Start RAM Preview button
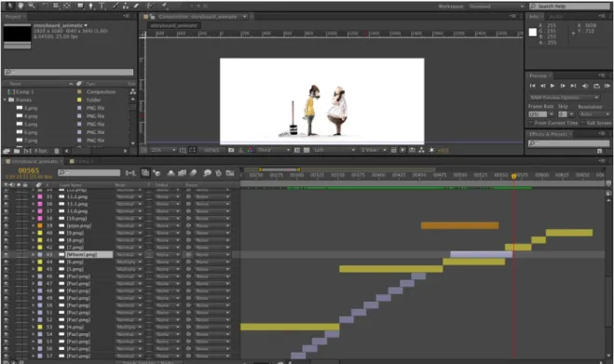The width and height of the screenshot is (614, 364). tap(607, 86)
